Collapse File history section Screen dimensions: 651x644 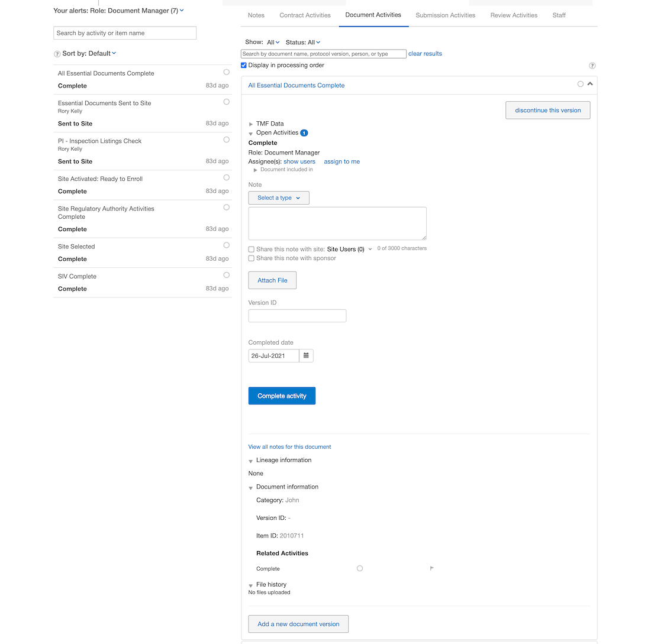click(x=251, y=585)
